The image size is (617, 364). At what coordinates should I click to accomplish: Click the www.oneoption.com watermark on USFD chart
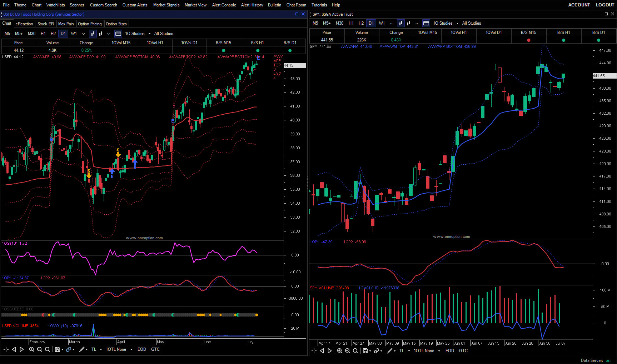coord(144,238)
